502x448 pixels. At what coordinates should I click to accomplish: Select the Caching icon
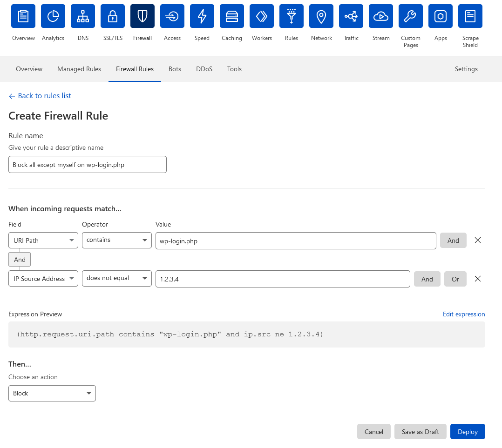coord(232,16)
